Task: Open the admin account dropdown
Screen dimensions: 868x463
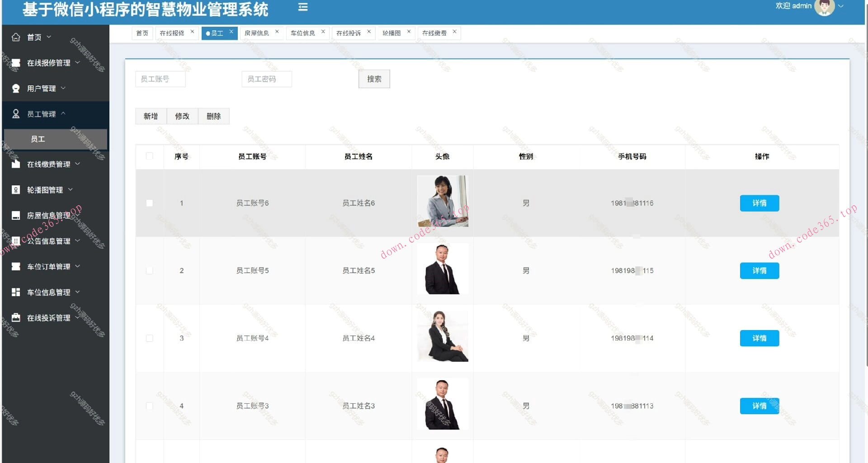Action: [841, 6]
